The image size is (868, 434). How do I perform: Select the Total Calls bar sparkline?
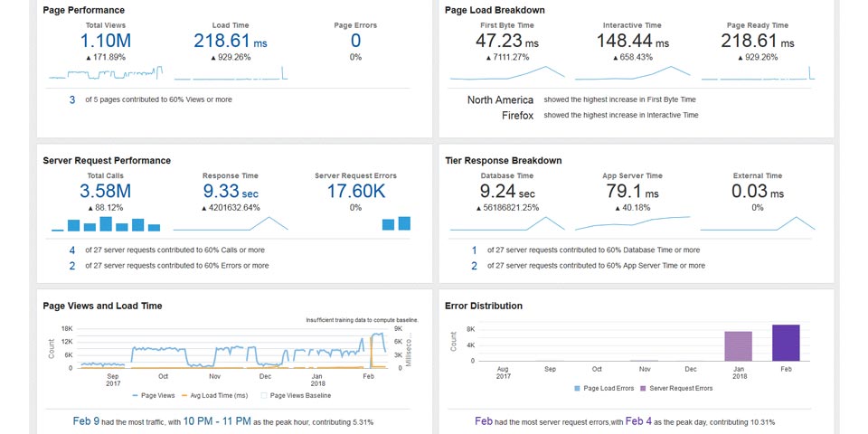point(106,223)
